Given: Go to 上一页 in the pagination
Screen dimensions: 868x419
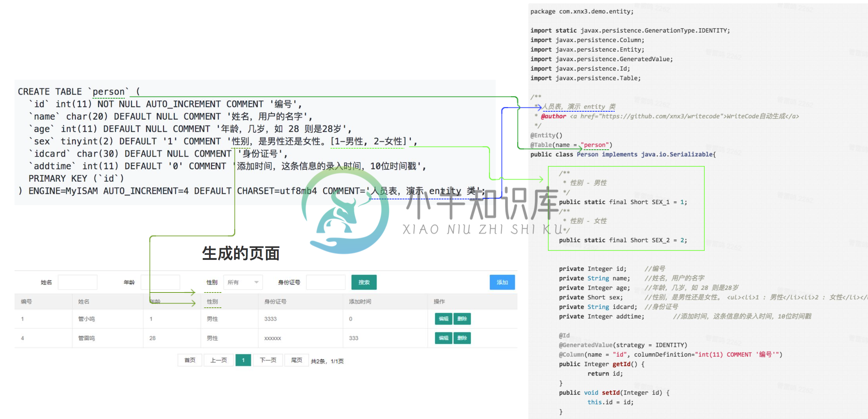Looking at the screenshot, I should (218, 360).
